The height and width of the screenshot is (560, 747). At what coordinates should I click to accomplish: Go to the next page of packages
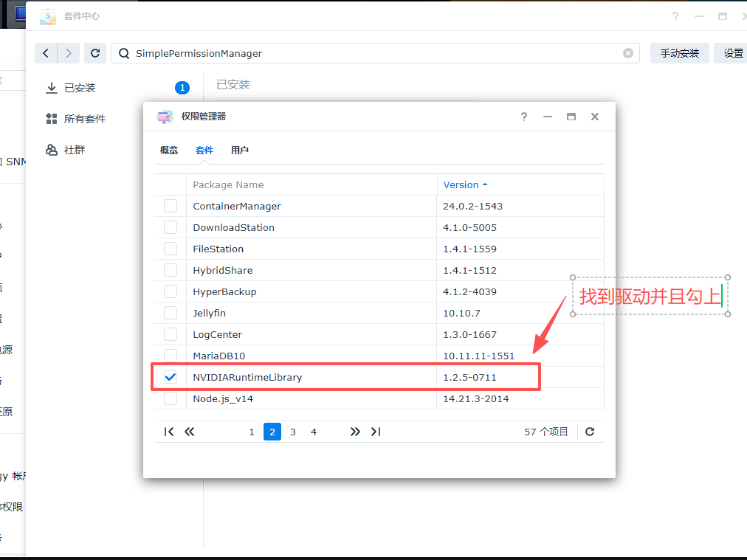tap(355, 432)
